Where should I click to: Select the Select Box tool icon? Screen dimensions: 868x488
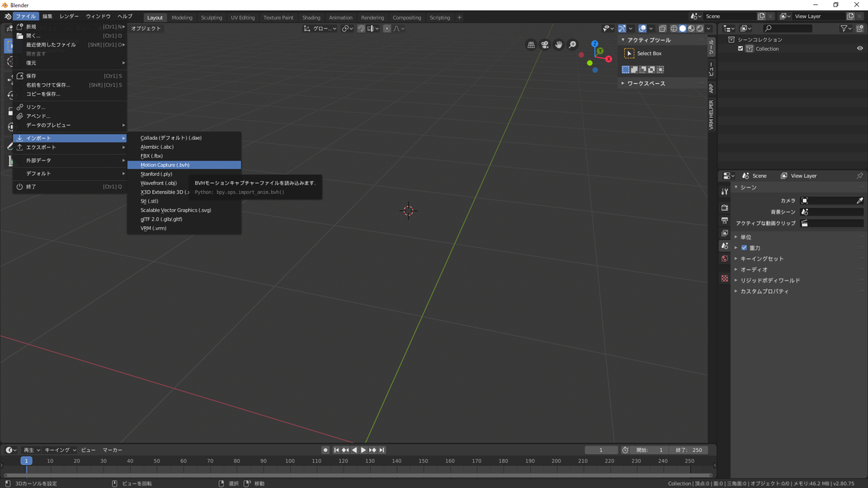click(x=629, y=53)
